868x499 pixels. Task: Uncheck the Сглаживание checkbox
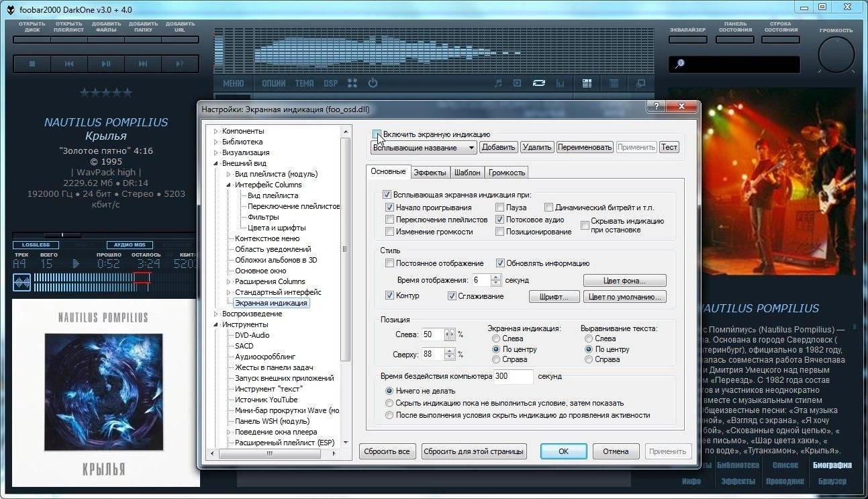[x=452, y=296]
